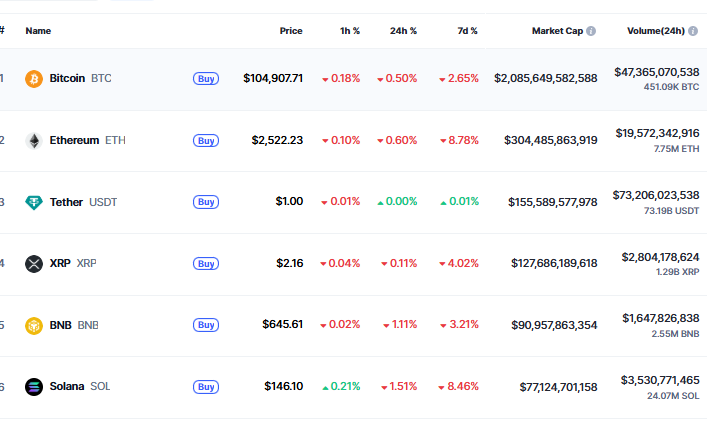Open Volume(24h) info tooltip icon
Viewport: 707px width, 427px height.
click(x=693, y=31)
